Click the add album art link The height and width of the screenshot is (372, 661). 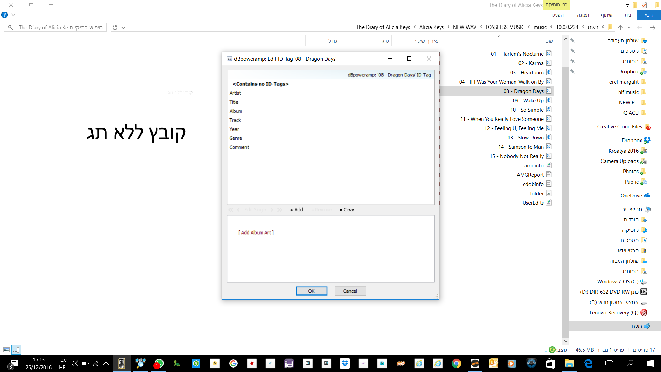(256, 232)
